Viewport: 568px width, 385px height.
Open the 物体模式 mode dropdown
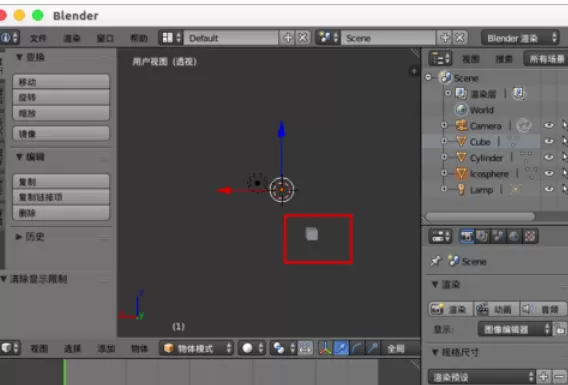tap(196, 348)
